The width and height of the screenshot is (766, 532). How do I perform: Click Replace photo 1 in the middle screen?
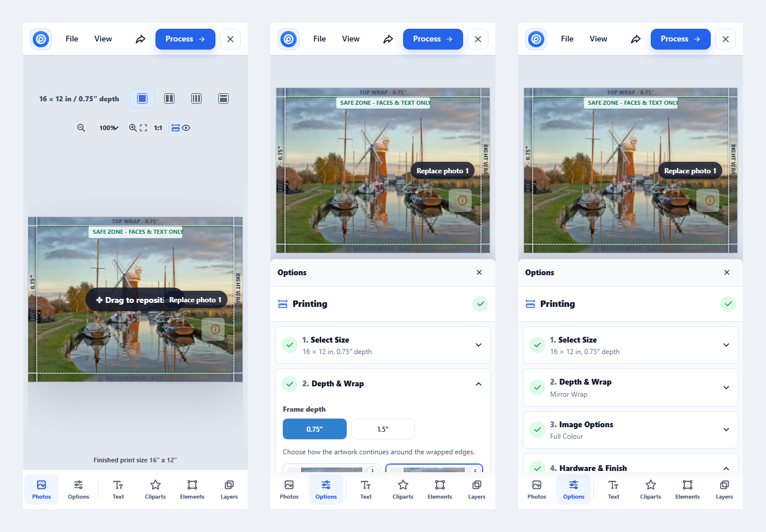click(x=442, y=171)
